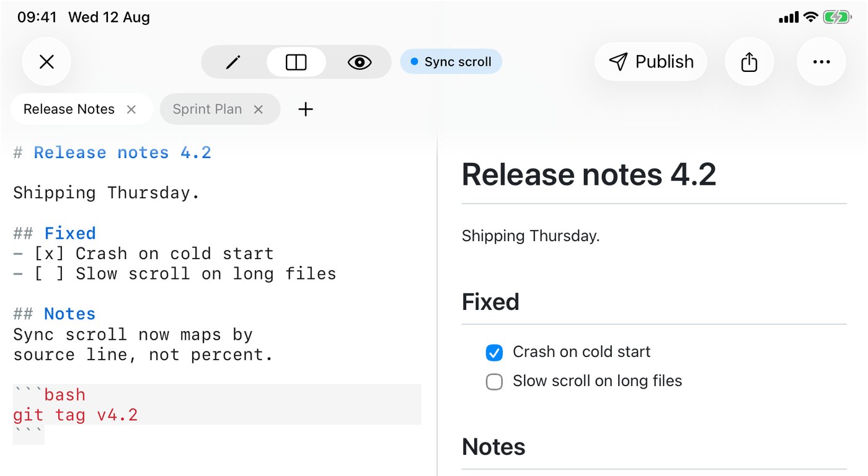Screen dimensions: 868x476
Task: Click 'Slow scroll on long files' preview label
Action: pyautogui.click(x=597, y=381)
